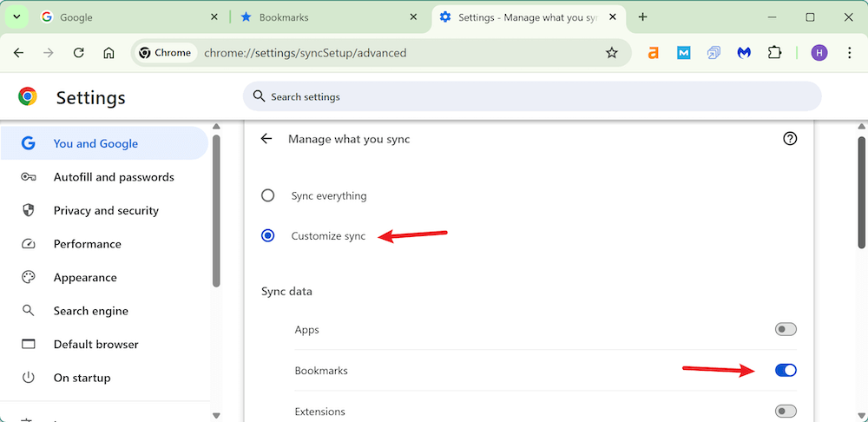Click the Chrome site info chip

pos(166,53)
